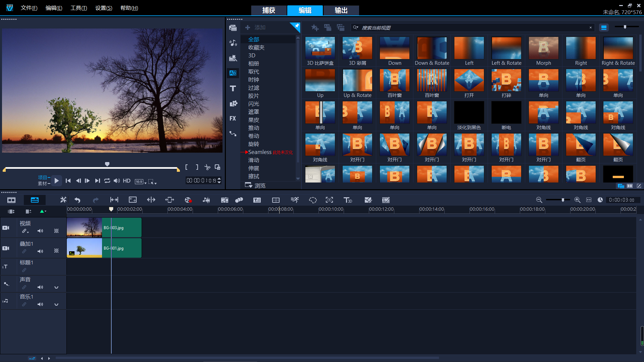Mute the 声音 track
This screenshot has height=362, width=644.
40,287
